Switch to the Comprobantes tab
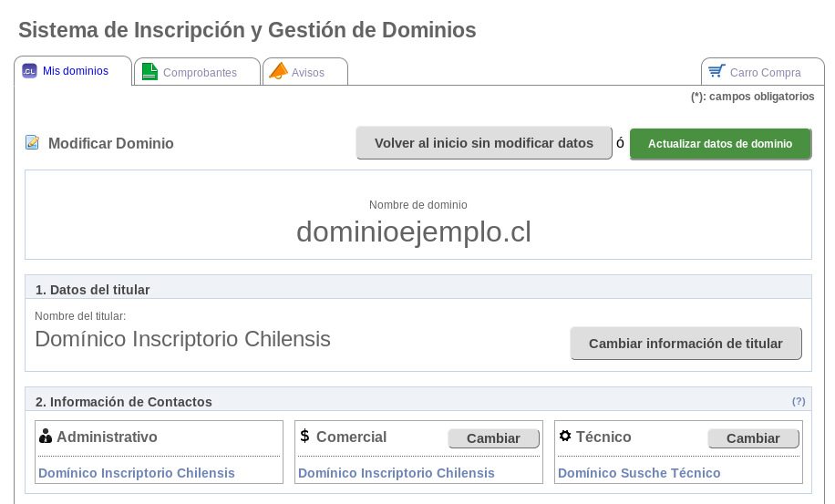The image size is (835, 504). pos(200,73)
